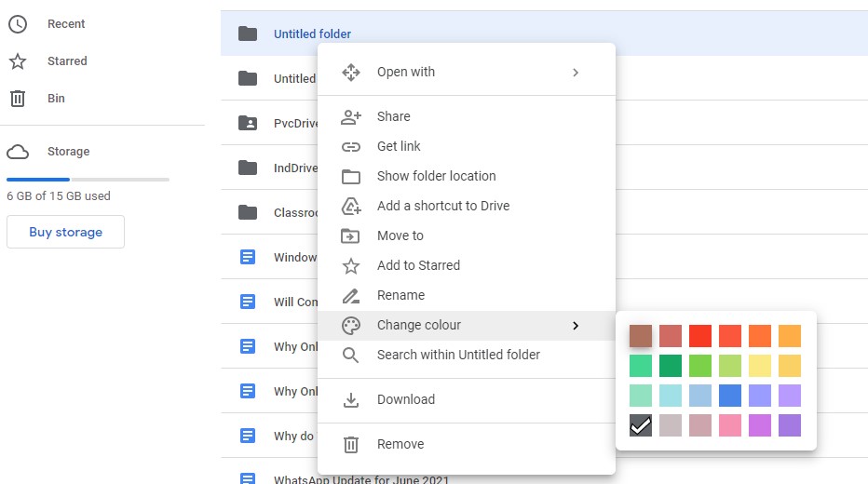Click the Move to folder icon
The height and width of the screenshot is (484, 868).
tap(351, 235)
